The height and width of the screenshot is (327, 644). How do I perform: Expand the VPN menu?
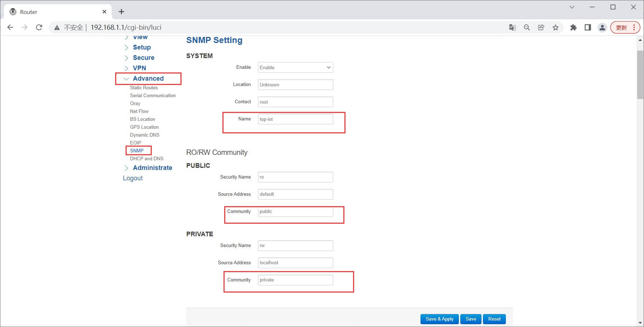(x=139, y=68)
